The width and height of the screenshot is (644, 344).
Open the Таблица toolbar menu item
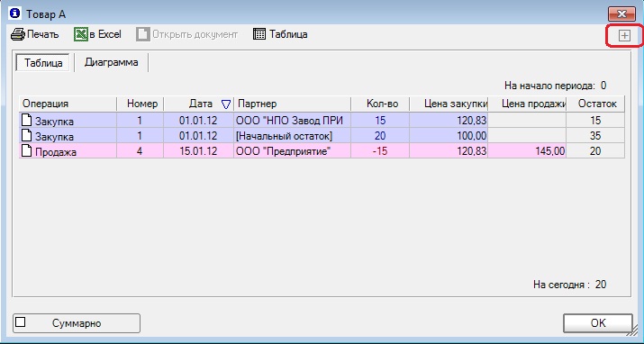pos(280,34)
